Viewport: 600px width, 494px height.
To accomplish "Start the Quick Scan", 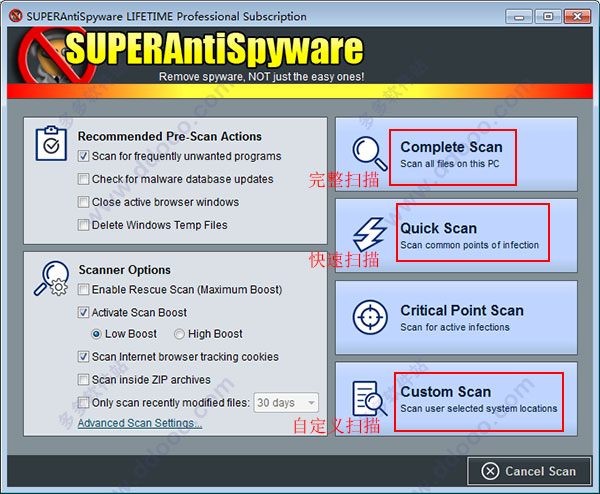I will pyautogui.click(x=456, y=235).
